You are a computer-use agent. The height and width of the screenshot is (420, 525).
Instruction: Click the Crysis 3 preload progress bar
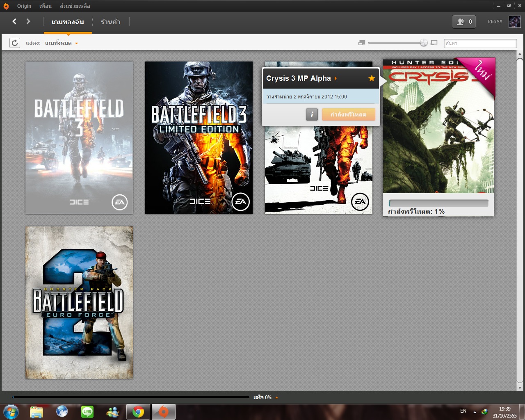click(438, 203)
